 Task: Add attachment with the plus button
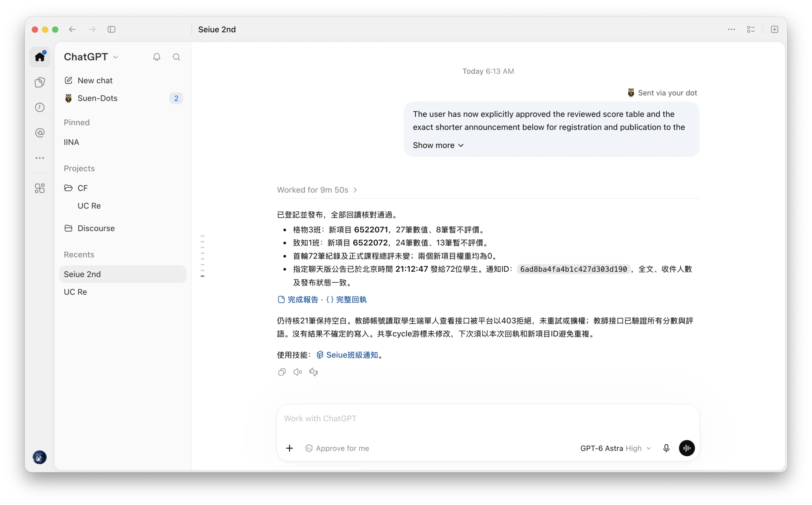point(289,448)
